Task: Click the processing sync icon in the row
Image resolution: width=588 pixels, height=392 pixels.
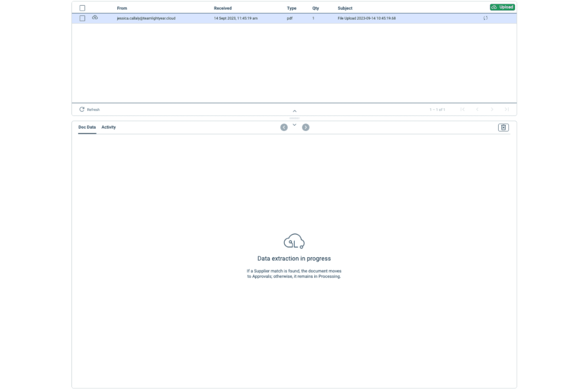Action: [485, 18]
